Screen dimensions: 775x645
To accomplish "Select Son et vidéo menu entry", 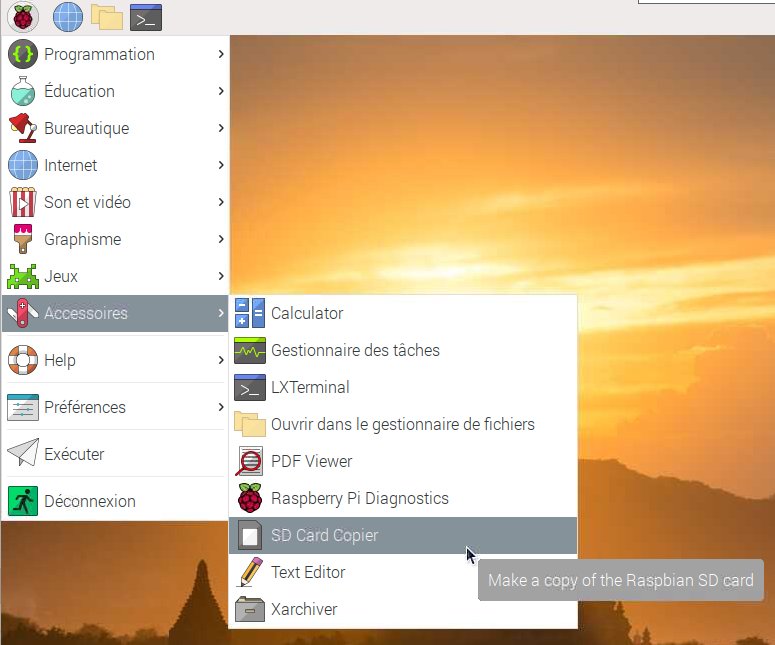I will [x=115, y=202].
